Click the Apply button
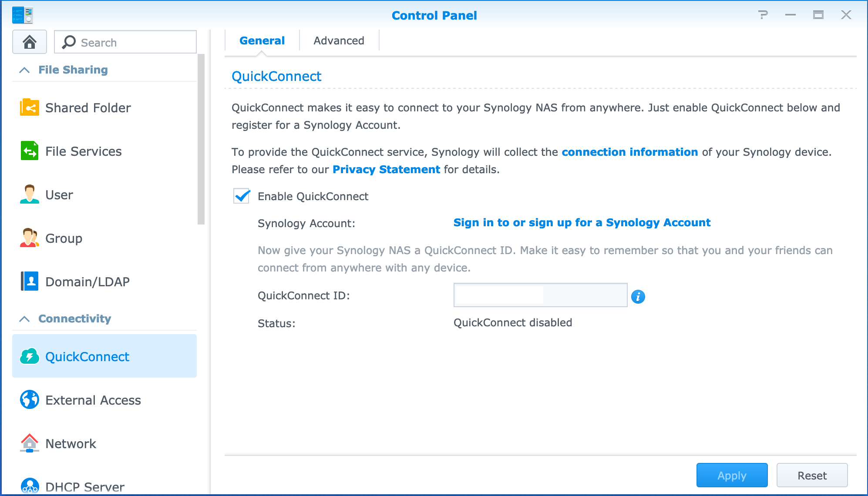 [x=732, y=476]
